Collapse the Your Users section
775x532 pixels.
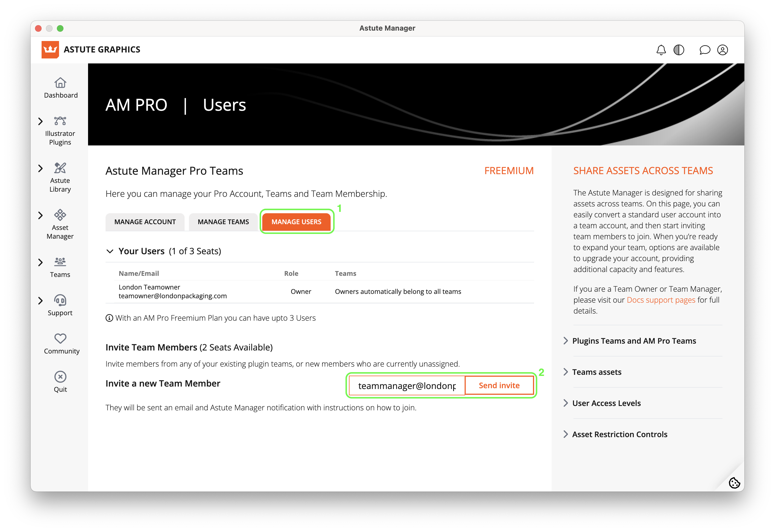pos(110,251)
